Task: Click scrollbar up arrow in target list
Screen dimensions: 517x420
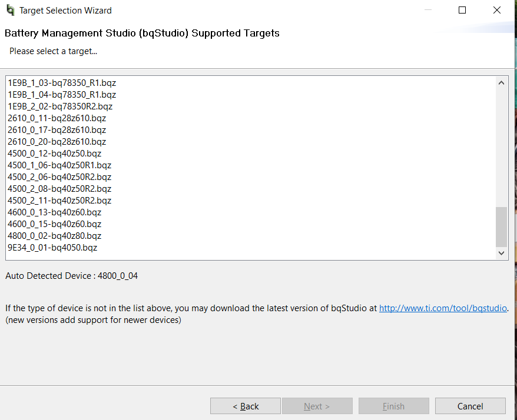Action: [501, 83]
